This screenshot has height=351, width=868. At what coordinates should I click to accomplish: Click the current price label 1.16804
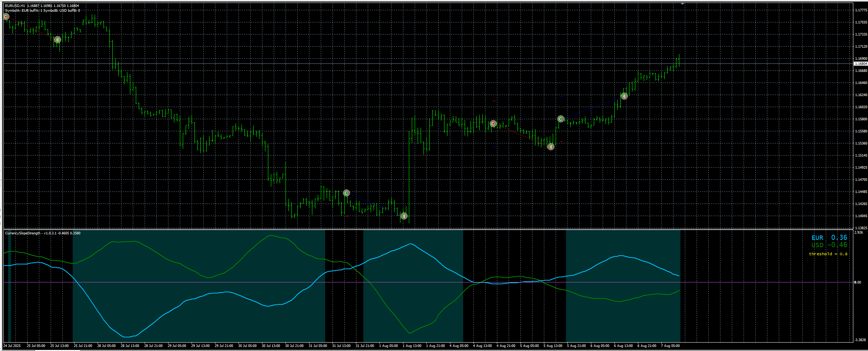[860, 64]
